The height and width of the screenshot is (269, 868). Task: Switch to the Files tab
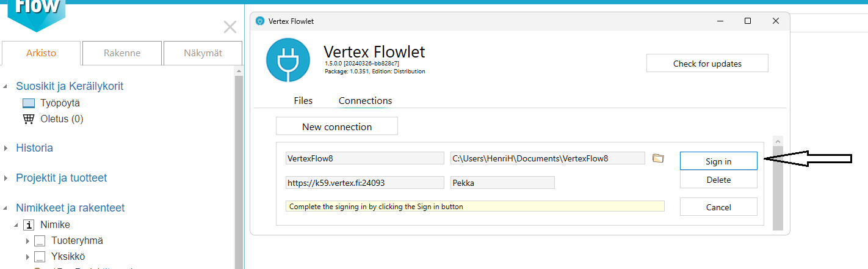pos(303,101)
